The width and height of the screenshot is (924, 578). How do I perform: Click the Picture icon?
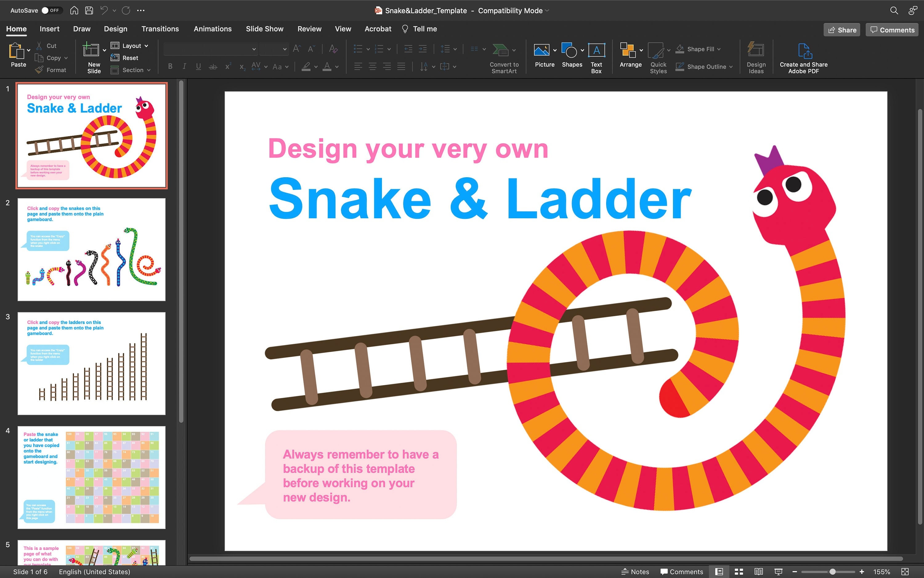click(x=541, y=50)
